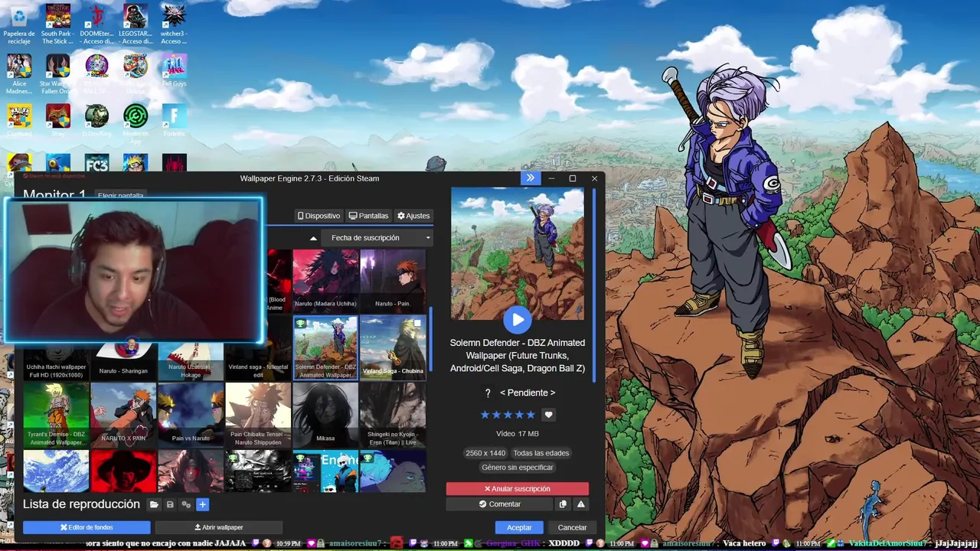Open the Editor de fondos

point(87,527)
